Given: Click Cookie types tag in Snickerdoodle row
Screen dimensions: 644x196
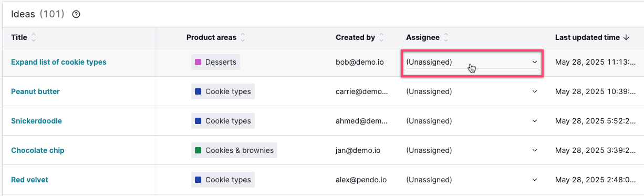Looking at the screenshot, I should 223,121.
